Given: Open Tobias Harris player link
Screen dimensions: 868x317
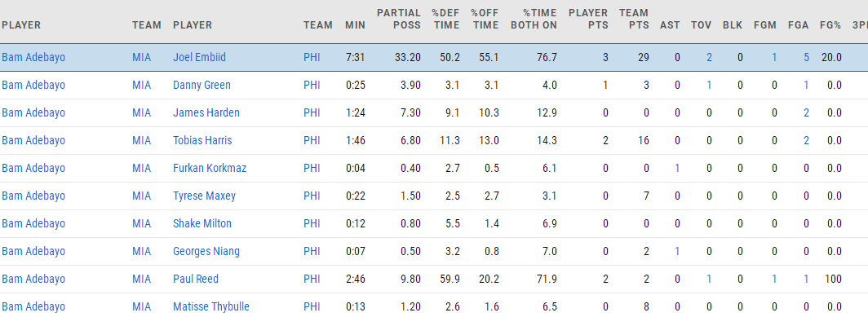Looking at the screenshot, I should [202, 140].
